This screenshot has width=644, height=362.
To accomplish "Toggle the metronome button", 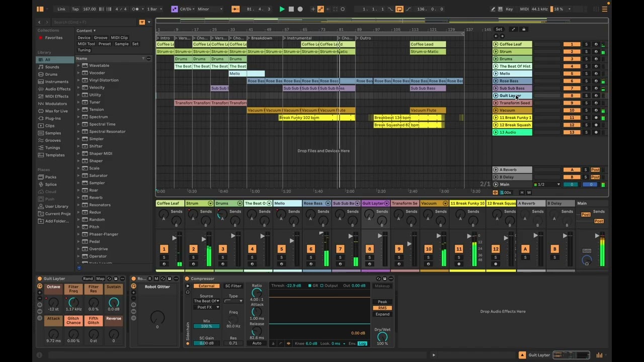I will [136, 9].
